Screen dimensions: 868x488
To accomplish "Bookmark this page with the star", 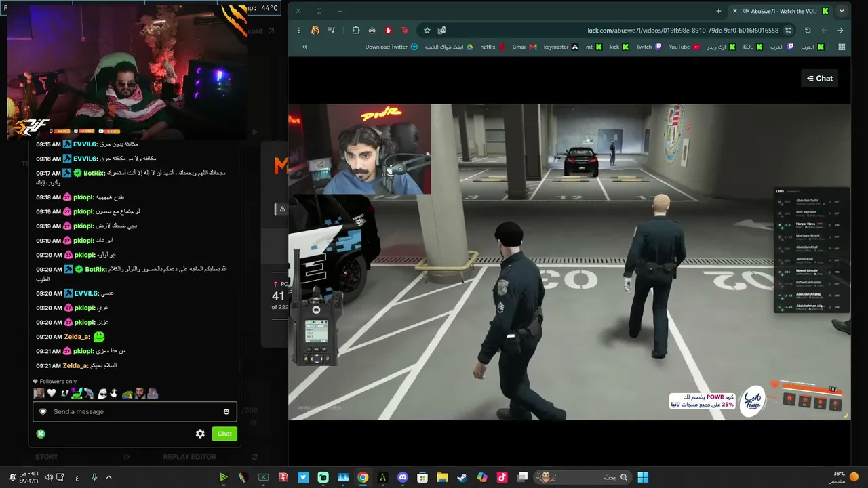I will (x=427, y=30).
